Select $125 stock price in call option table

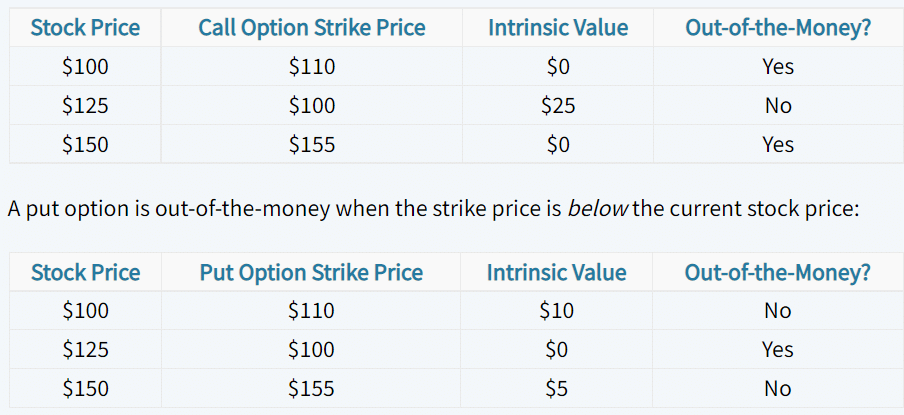pos(85,105)
